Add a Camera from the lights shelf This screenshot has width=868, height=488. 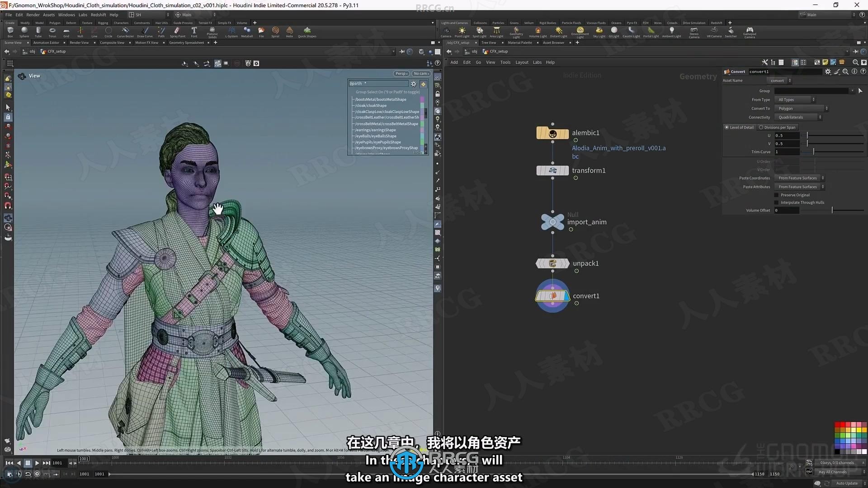click(x=446, y=32)
